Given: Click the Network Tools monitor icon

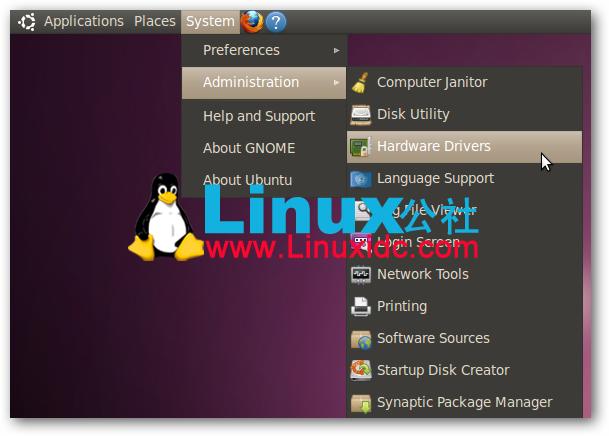Looking at the screenshot, I should point(360,275).
